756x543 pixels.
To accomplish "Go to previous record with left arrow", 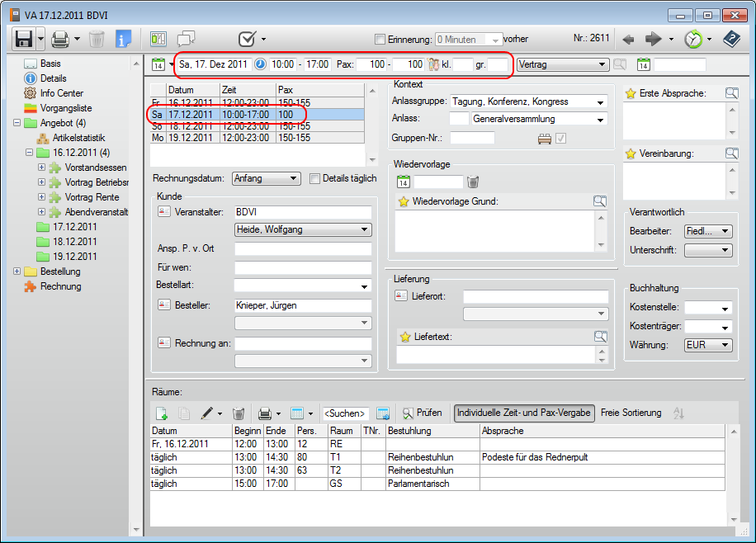I will (628, 39).
